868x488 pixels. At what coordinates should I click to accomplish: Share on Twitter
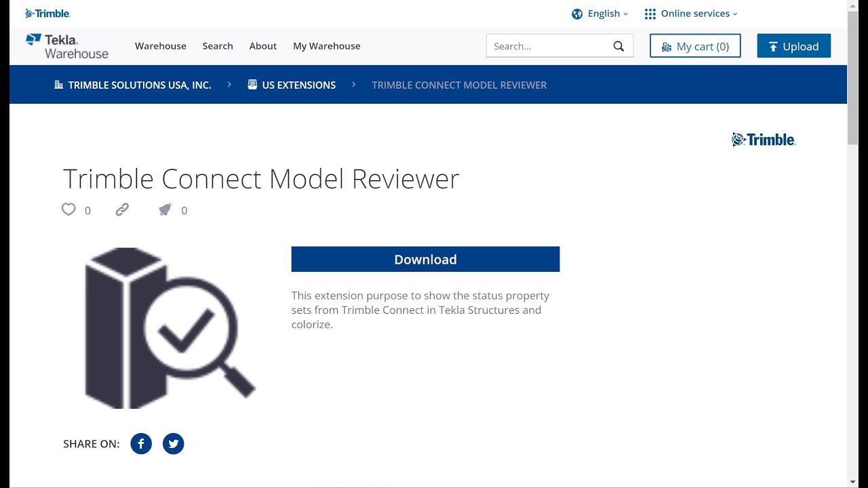pyautogui.click(x=174, y=444)
